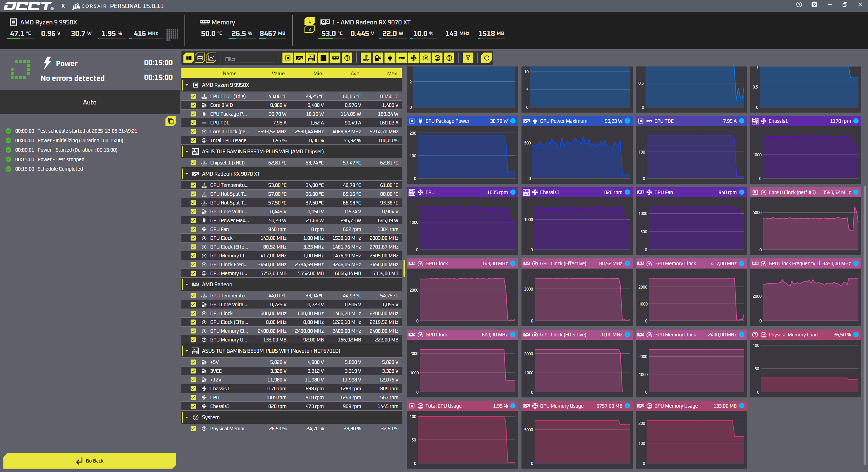
Task: Collapse the AMD Radeon RX 9070 XT group
Action: pyautogui.click(x=187, y=174)
